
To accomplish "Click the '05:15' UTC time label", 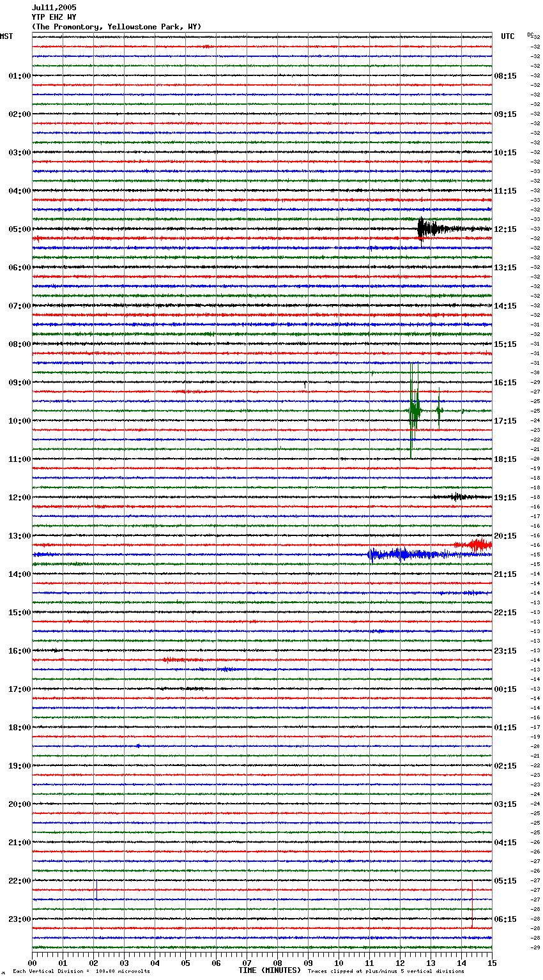I will click(505, 881).
